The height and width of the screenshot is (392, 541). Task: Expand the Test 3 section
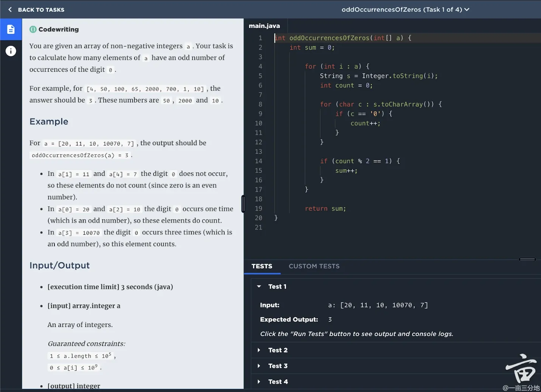259,366
